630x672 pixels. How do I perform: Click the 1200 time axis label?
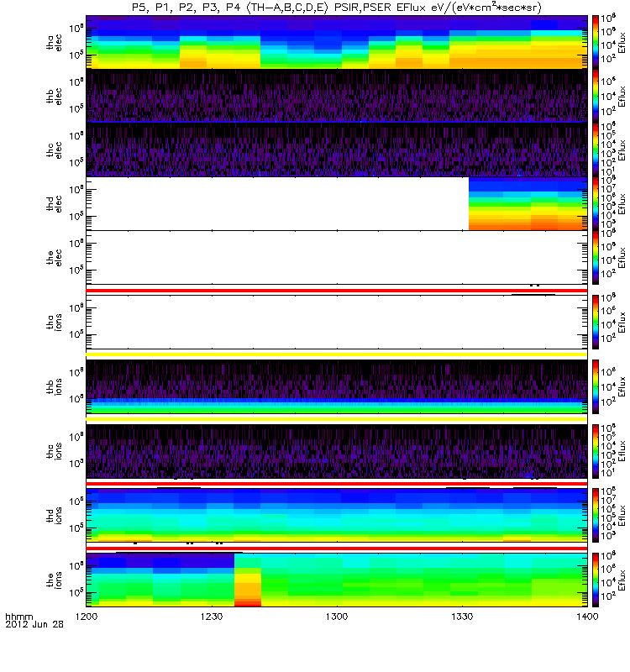87,617
